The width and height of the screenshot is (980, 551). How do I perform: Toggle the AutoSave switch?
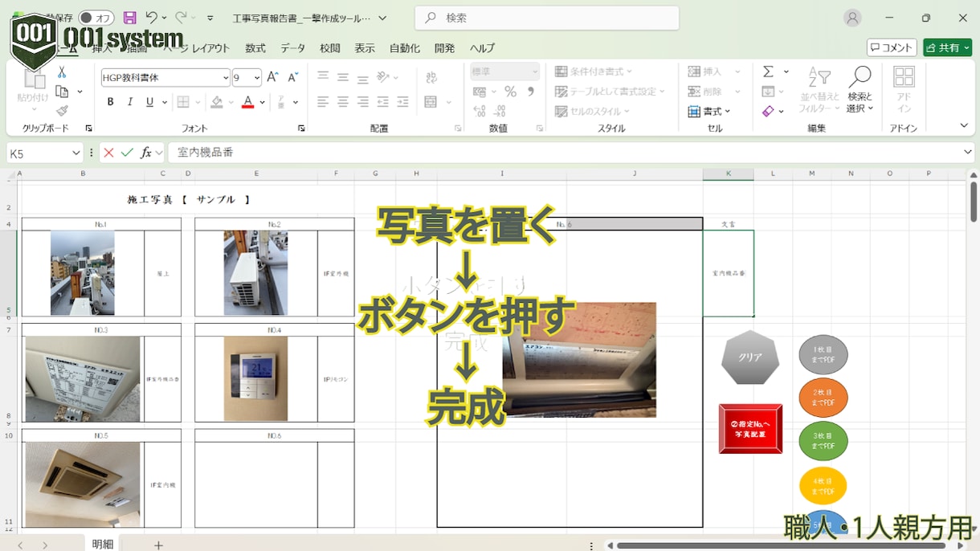[96, 18]
